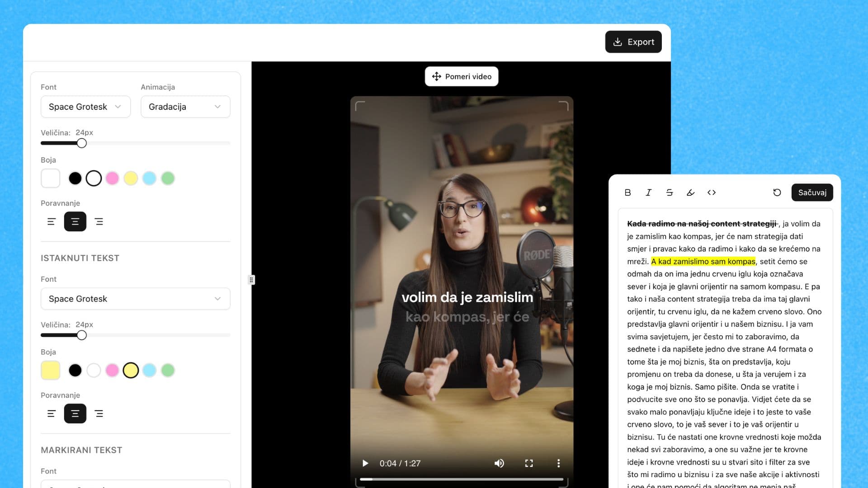
Task: Set main text alignment to left
Action: point(52,221)
